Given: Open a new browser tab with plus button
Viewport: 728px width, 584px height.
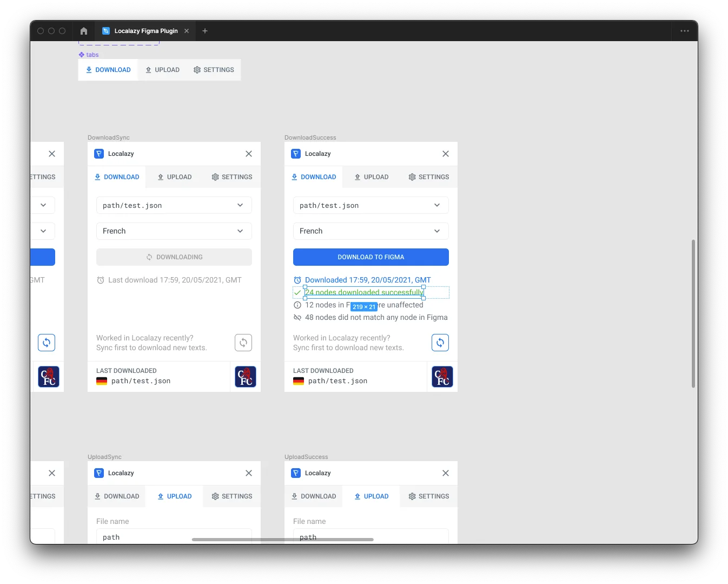Looking at the screenshot, I should [204, 31].
